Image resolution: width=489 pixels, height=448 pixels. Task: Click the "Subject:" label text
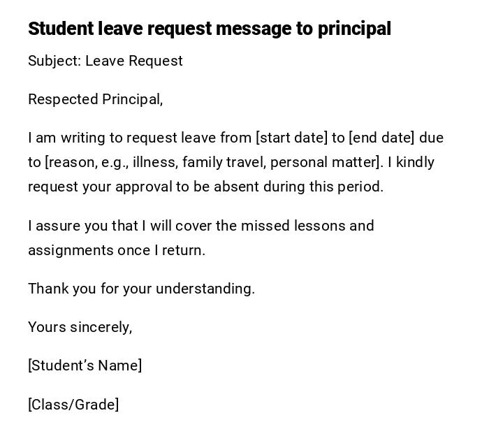tap(54, 61)
